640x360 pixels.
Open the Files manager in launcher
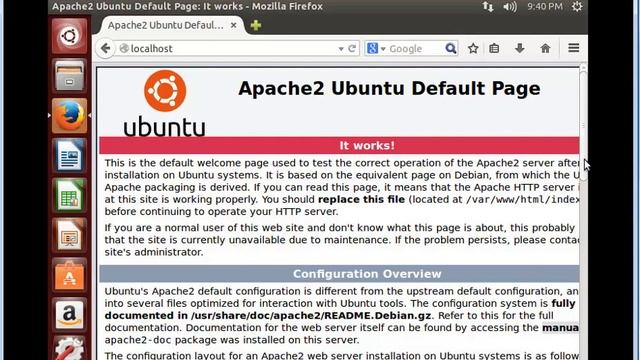(69, 76)
